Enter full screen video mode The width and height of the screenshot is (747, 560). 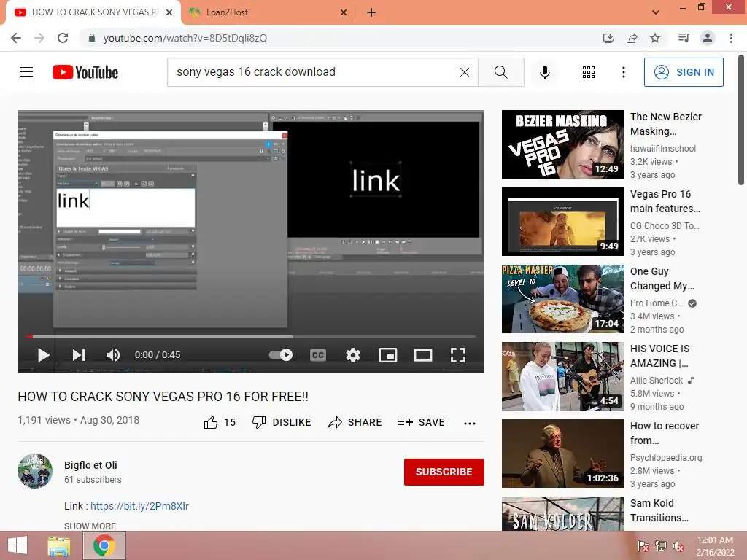coord(458,355)
